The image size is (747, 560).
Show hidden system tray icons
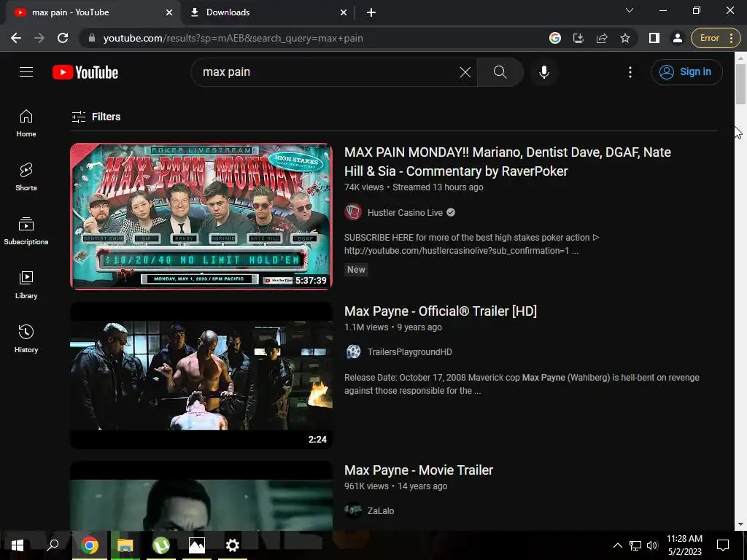point(617,545)
